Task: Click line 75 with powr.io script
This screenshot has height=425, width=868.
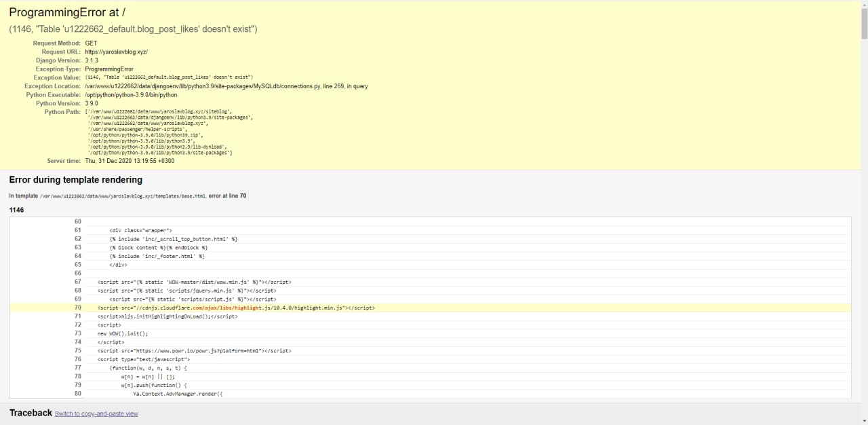Action: tap(195, 350)
